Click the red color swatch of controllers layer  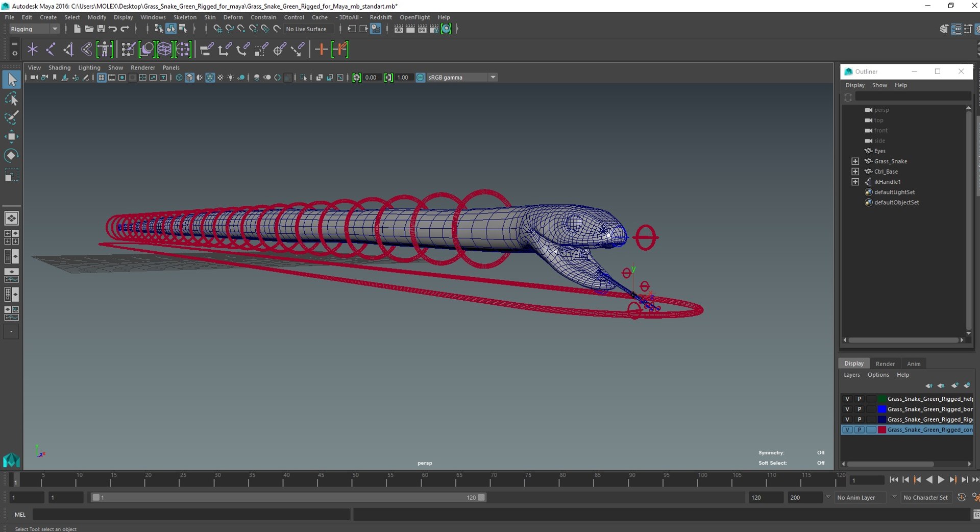[881, 430]
